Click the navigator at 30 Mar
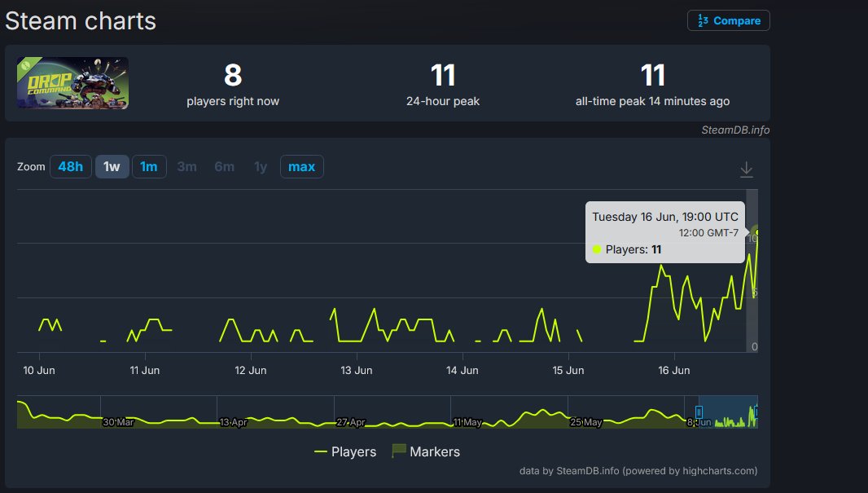This screenshot has width=868, height=493. pos(118,422)
